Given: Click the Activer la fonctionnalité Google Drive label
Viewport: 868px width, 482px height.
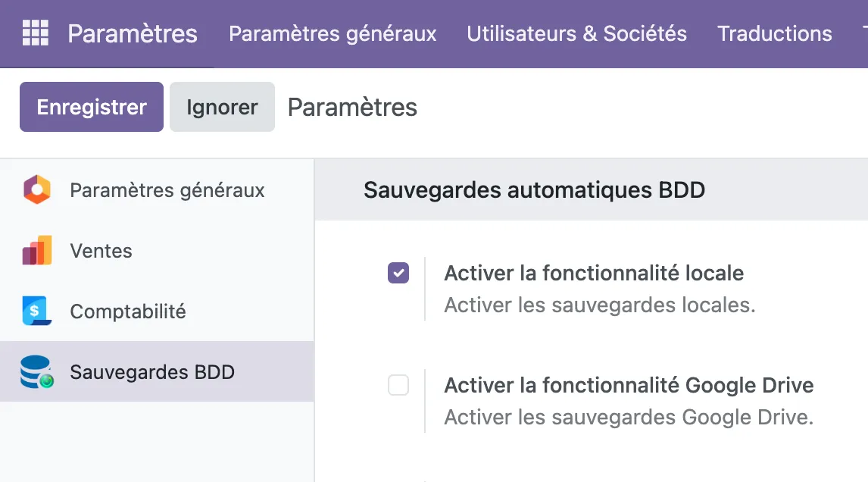Looking at the screenshot, I should (629, 385).
